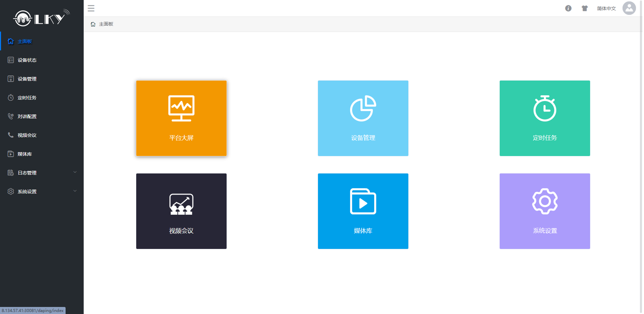Open the light blue 设备管理 tile
The height and width of the screenshot is (314, 644).
(363, 118)
